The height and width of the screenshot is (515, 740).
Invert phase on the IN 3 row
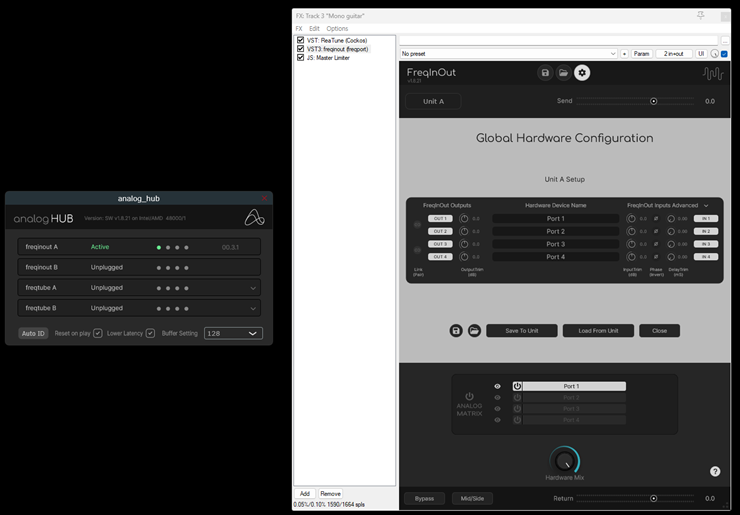(x=656, y=244)
